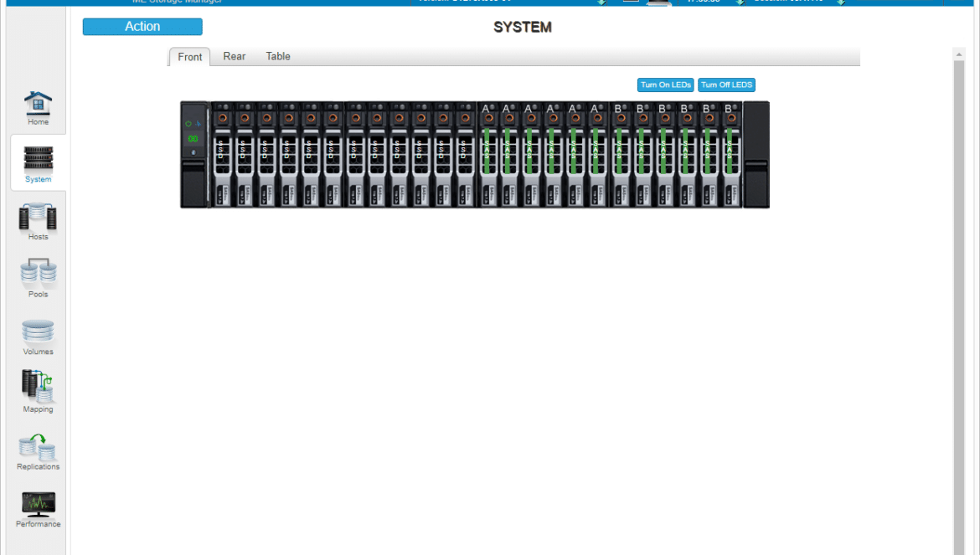Open the Volumes section

(x=39, y=337)
